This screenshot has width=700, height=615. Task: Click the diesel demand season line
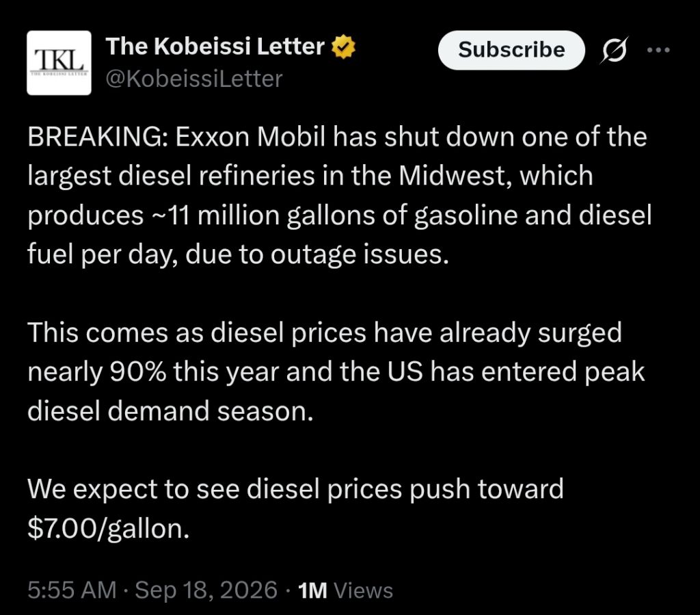point(170,411)
